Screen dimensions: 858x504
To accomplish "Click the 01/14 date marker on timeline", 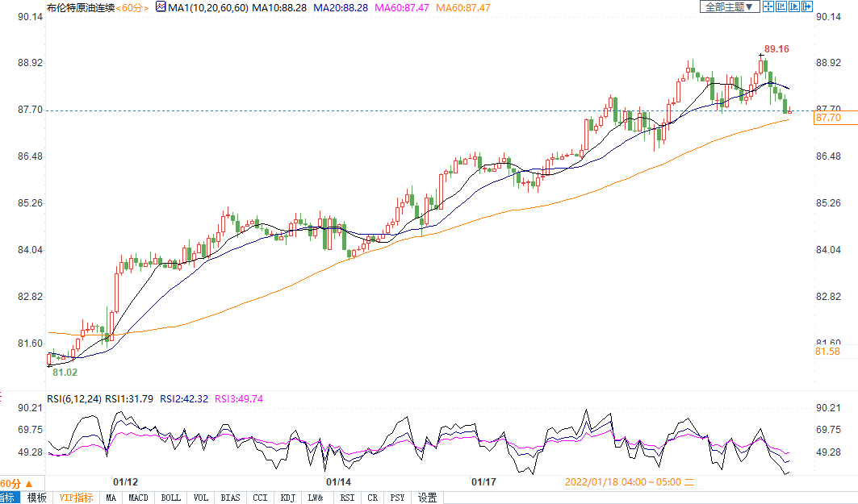I will click(337, 481).
